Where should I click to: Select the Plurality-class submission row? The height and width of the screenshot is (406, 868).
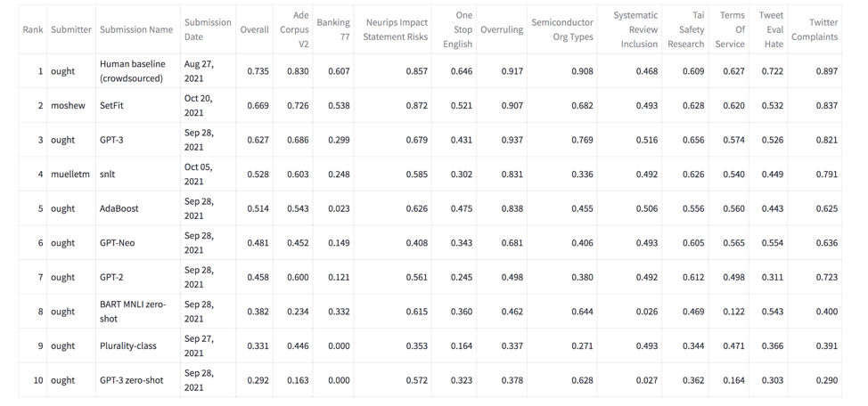127,346
